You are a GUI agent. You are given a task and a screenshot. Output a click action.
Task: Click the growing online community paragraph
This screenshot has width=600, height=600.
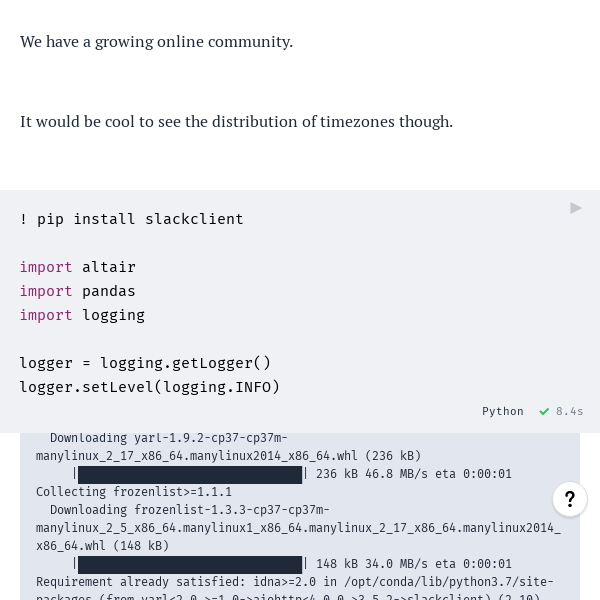pos(156,42)
